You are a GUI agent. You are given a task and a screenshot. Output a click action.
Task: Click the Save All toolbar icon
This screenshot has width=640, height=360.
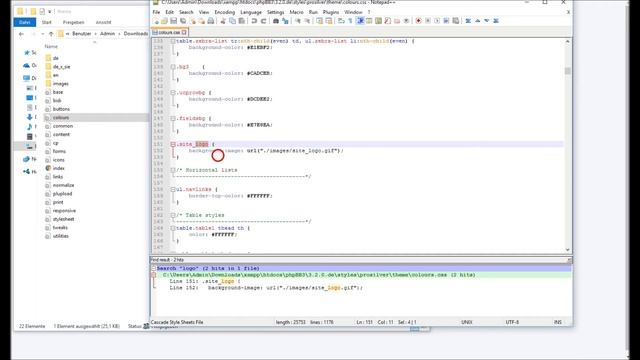183,21
